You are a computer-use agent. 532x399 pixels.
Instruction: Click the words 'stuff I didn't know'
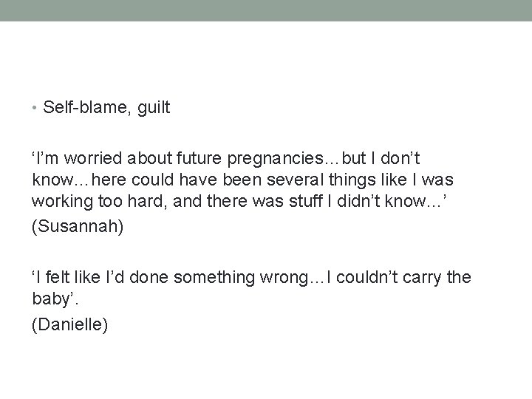(x=357, y=201)
